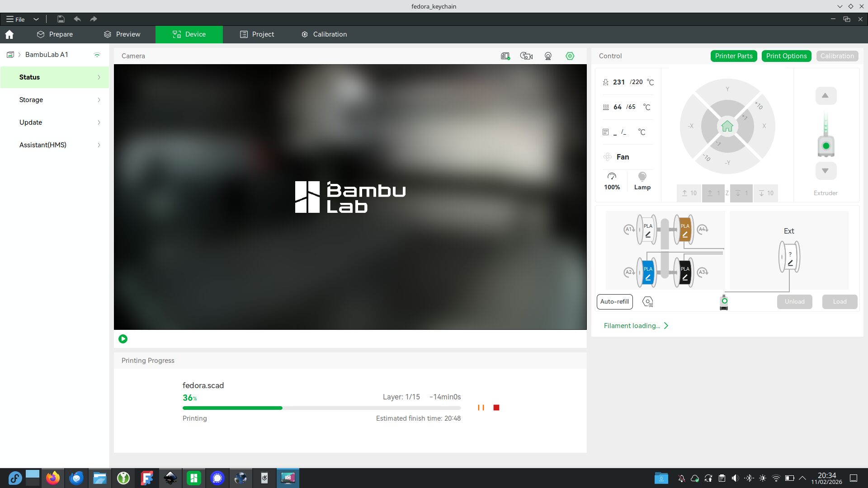Click the Home house icon
The height and width of the screenshot is (488, 868).
coord(9,34)
